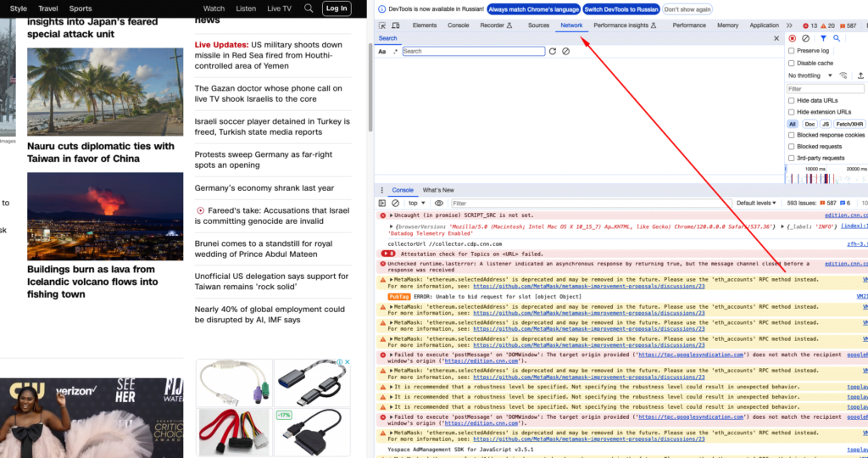Click the refresh icon beside Search field
This screenshot has width=868, height=458.
point(553,52)
